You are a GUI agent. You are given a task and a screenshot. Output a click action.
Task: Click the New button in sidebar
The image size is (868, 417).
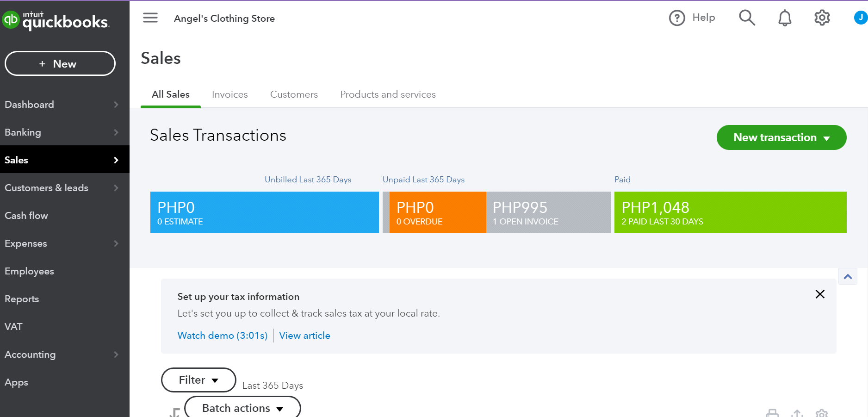(x=60, y=63)
